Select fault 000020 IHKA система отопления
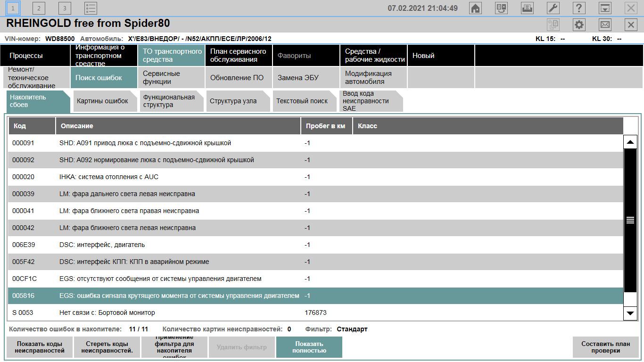 316,177
